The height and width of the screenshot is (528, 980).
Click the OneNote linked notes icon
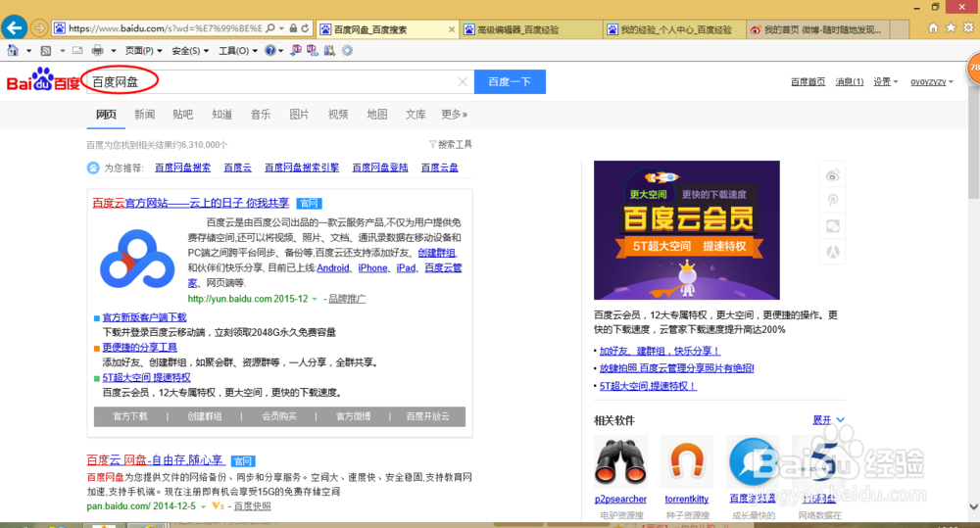tap(312, 50)
